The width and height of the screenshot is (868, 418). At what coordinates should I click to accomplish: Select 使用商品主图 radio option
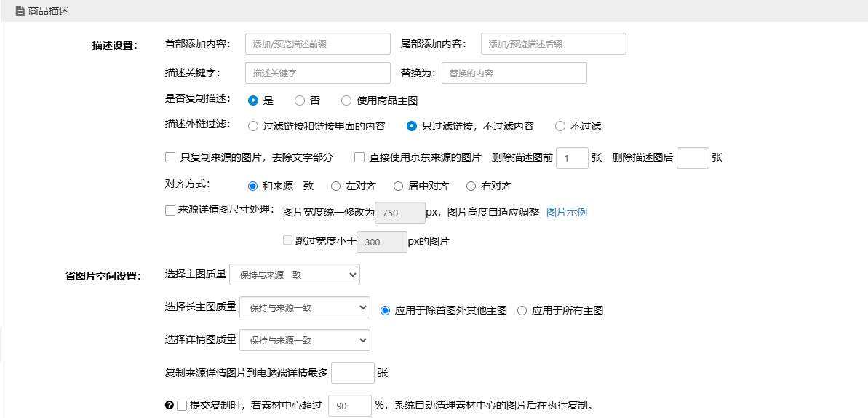[x=346, y=100]
